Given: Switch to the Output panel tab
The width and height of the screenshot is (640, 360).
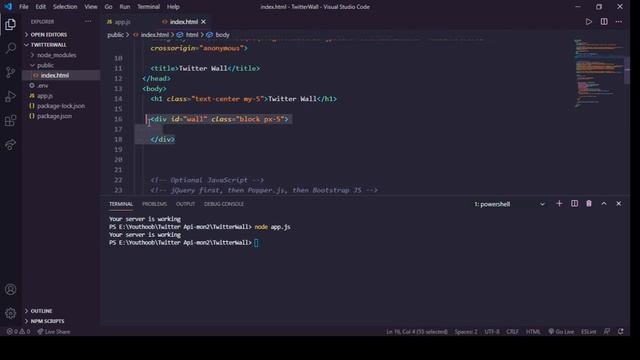Looking at the screenshot, I should (x=185, y=204).
